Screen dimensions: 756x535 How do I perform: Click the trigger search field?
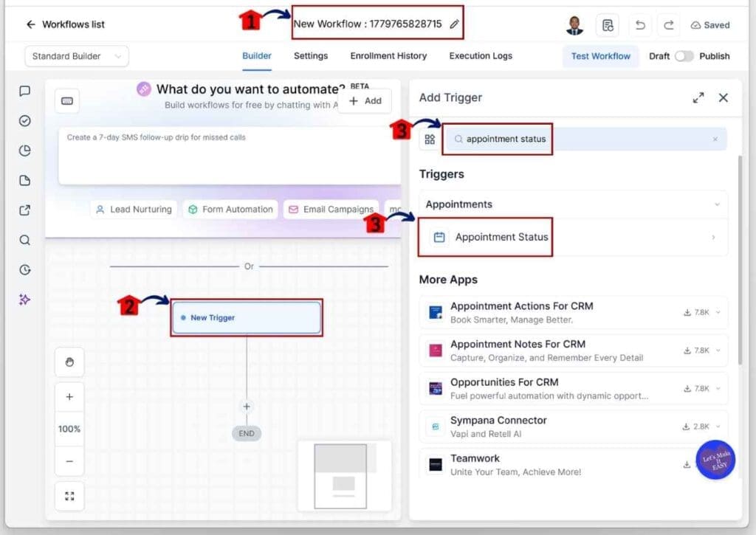point(585,139)
